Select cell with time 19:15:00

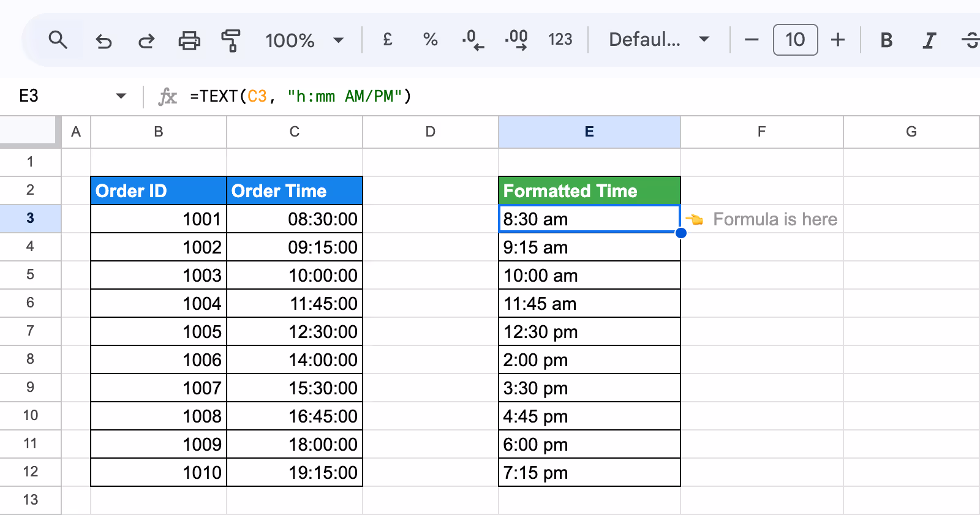click(295, 473)
